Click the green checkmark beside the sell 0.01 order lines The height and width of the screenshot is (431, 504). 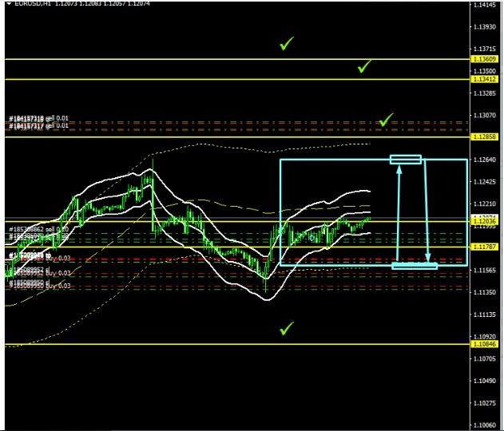[387, 120]
